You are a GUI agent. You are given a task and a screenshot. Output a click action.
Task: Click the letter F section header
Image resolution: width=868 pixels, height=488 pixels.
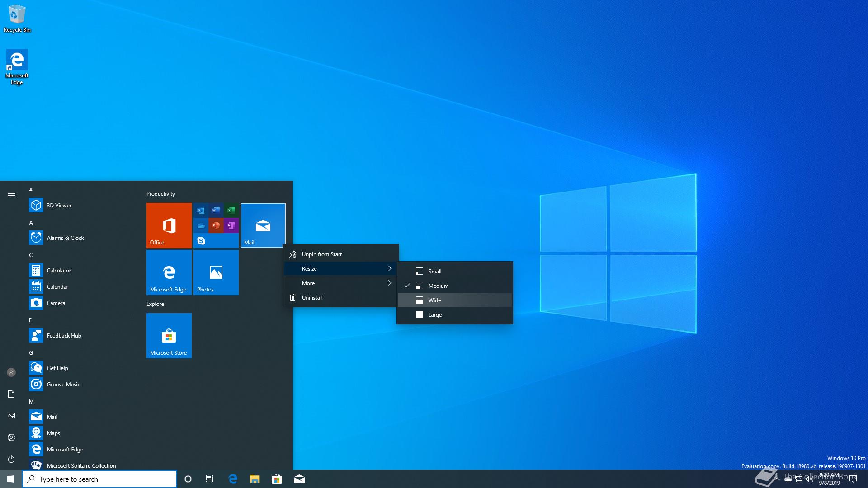click(x=31, y=320)
